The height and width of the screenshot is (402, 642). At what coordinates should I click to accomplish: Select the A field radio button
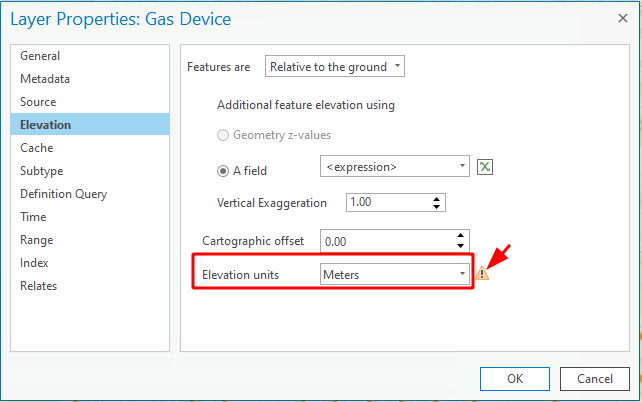tap(223, 171)
